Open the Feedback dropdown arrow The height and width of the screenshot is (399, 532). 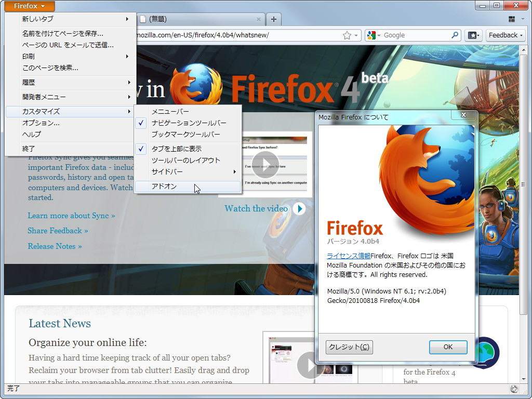pyautogui.click(x=520, y=35)
